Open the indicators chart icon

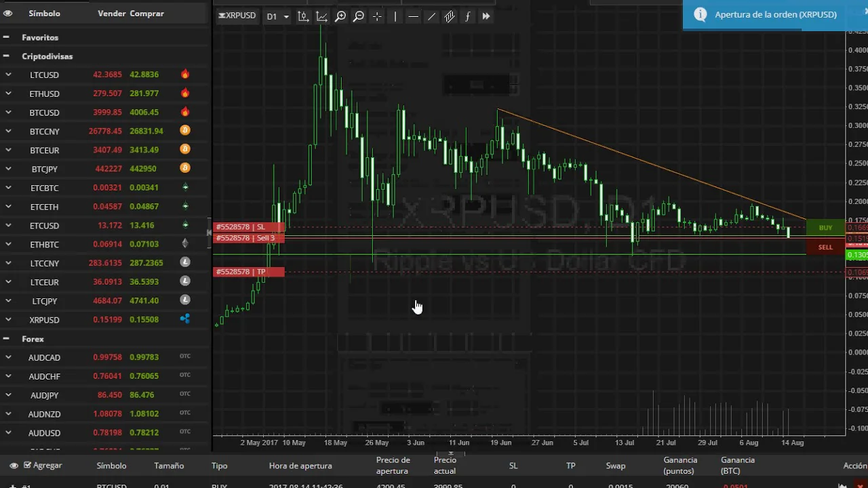(321, 16)
